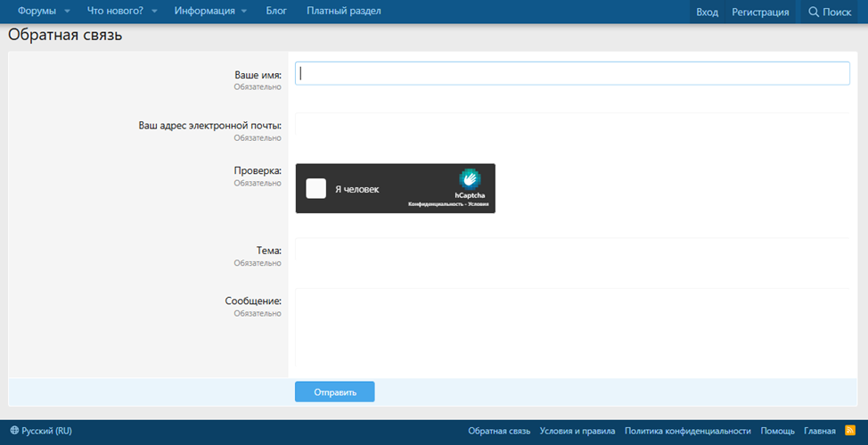Image resolution: width=868 pixels, height=445 pixels.
Task: Click the Сообщение: label
Action: [x=253, y=301]
